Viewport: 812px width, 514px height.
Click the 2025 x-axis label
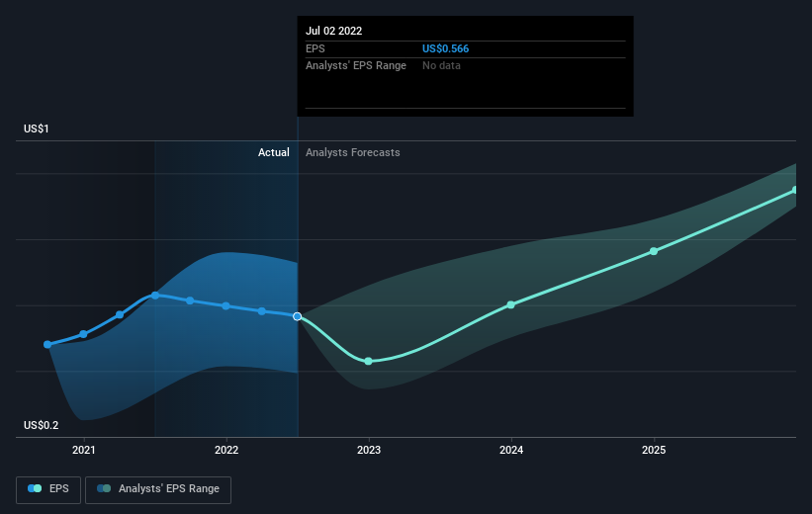point(654,450)
